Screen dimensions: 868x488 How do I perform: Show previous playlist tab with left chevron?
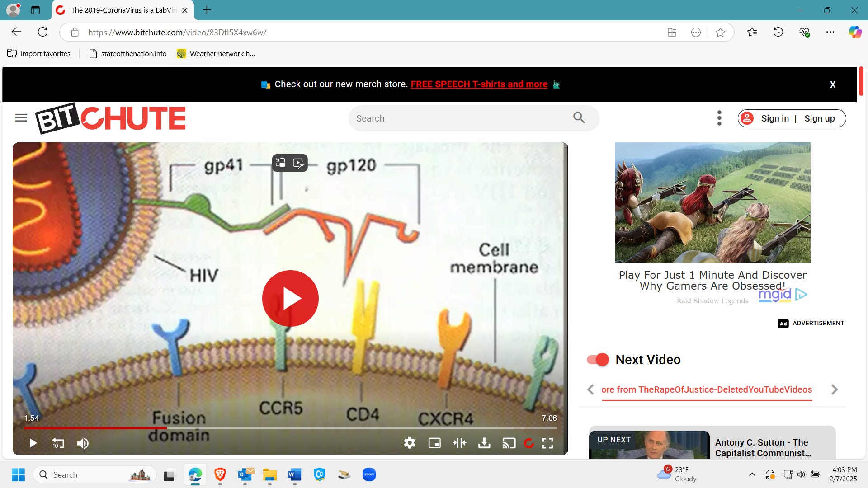590,389
